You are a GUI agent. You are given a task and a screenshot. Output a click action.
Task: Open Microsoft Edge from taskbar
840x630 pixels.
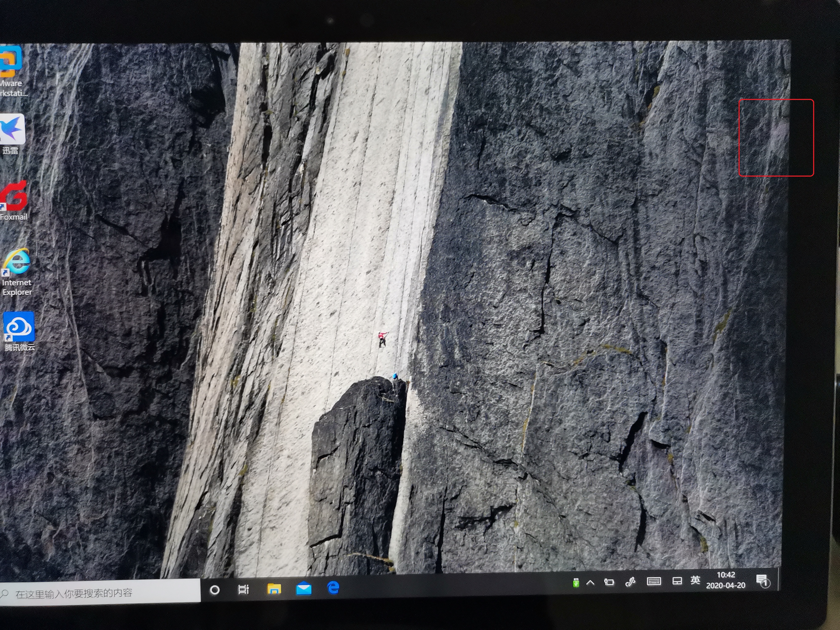333,588
